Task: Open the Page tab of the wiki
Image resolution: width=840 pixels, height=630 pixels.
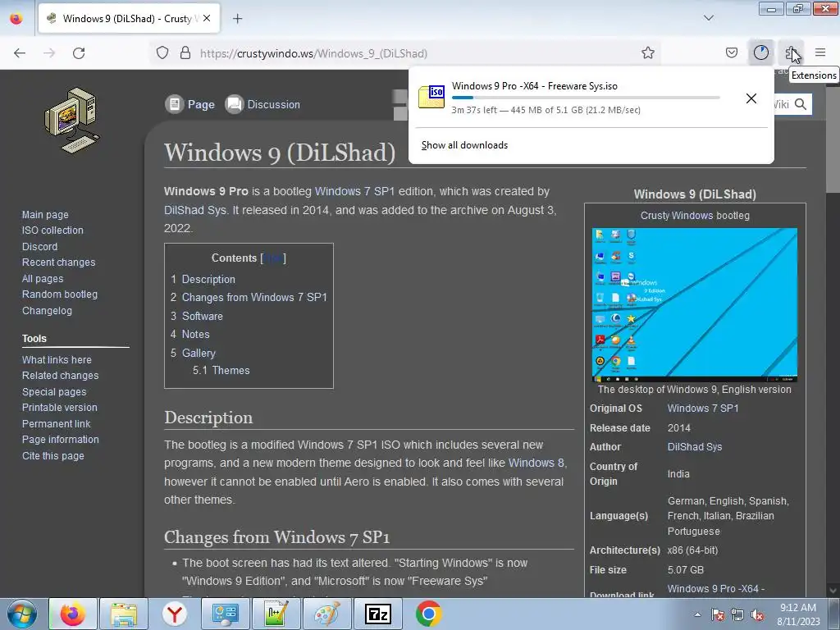Action: [190, 104]
